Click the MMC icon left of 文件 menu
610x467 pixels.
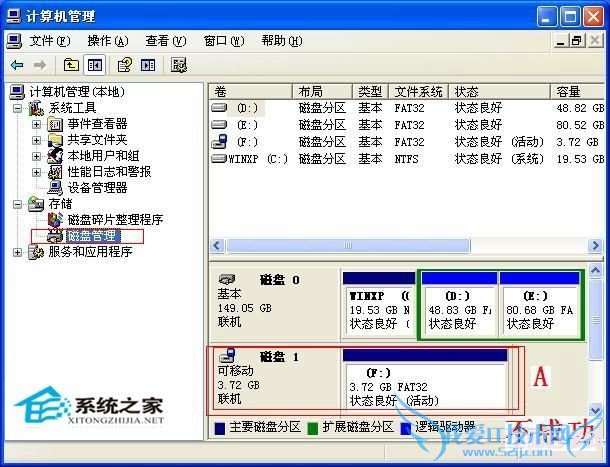click(x=14, y=41)
